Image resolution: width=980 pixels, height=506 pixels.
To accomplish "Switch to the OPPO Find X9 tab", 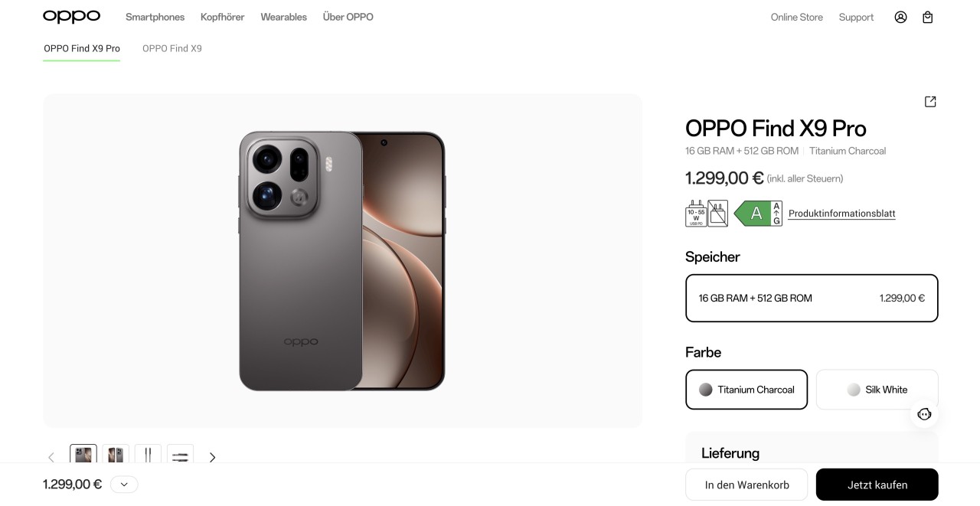I will pyautogui.click(x=171, y=47).
